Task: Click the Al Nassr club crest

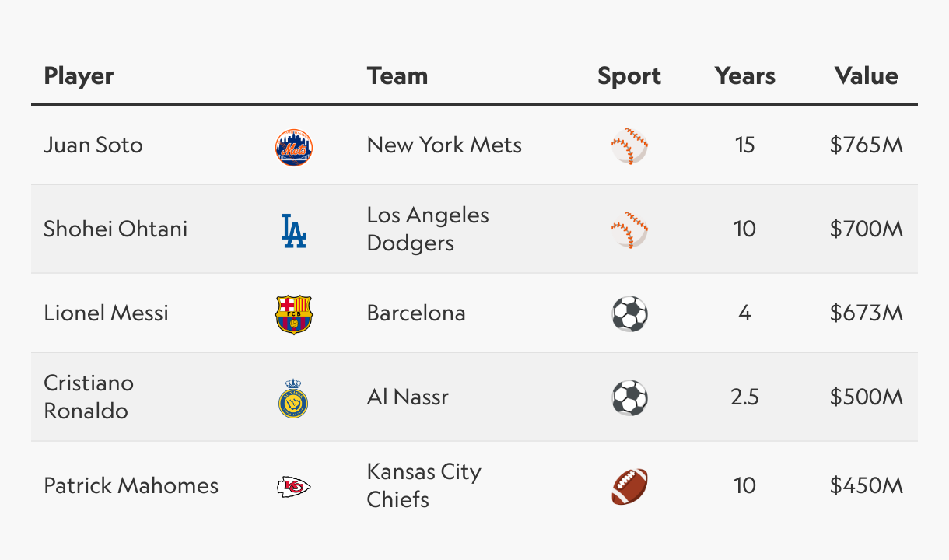Action: [294, 398]
